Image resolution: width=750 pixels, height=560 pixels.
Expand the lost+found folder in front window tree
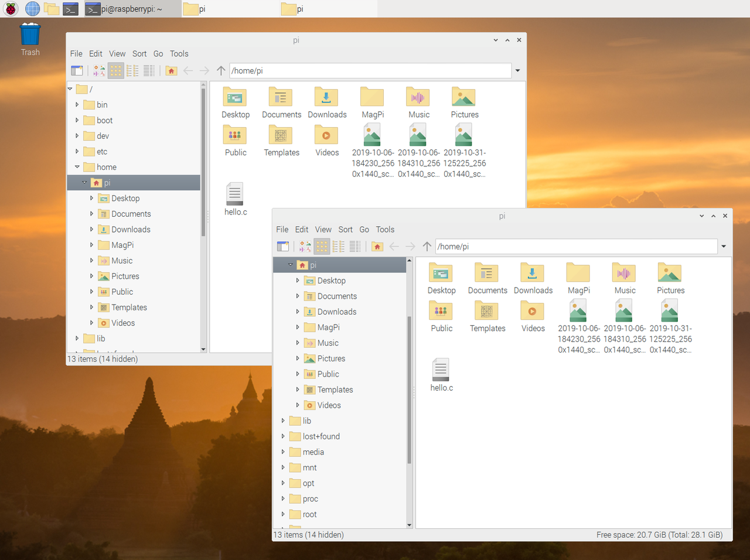tap(283, 436)
